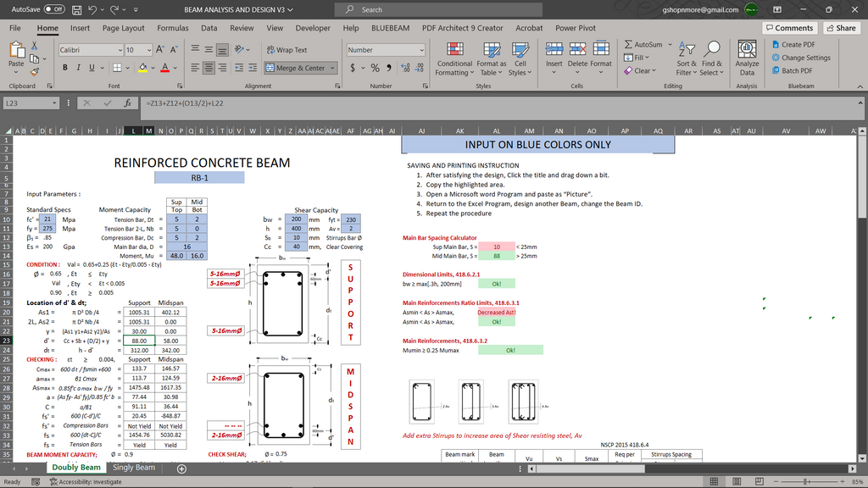Image resolution: width=868 pixels, height=488 pixels.
Task: Open the cell borders button
Action: [117, 68]
